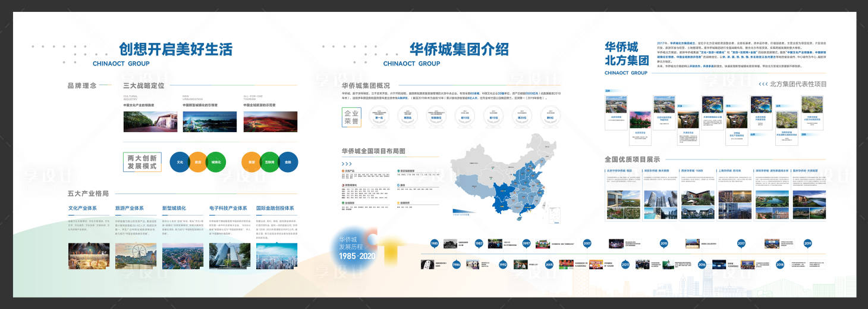Select the 2016 timeline marker
Screen dimensions: 868x309
coord(702,264)
